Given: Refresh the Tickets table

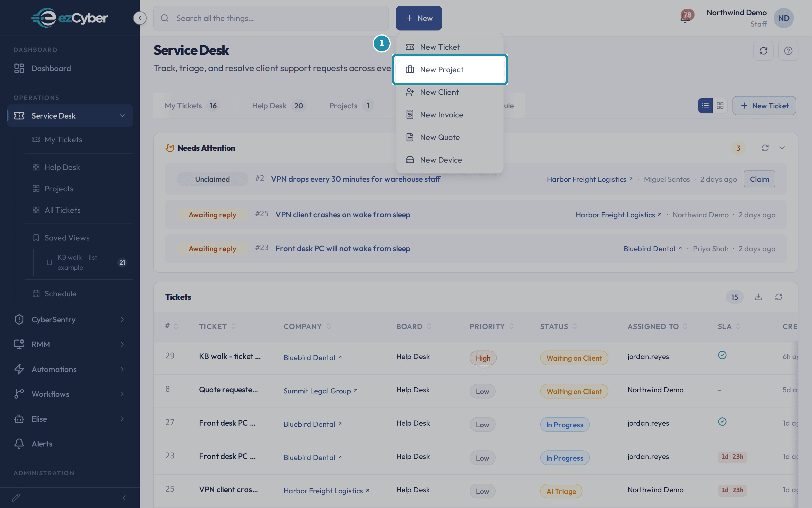Looking at the screenshot, I should tap(779, 297).
